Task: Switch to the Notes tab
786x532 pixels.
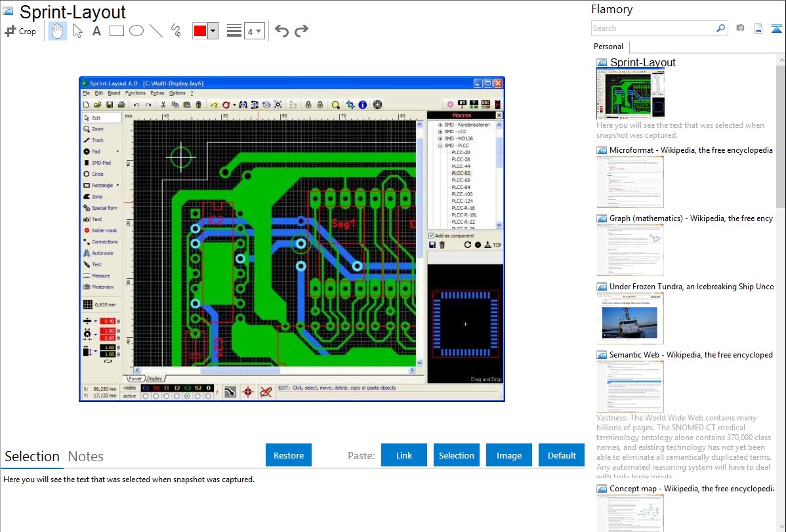Action: [x=86, y=457]
